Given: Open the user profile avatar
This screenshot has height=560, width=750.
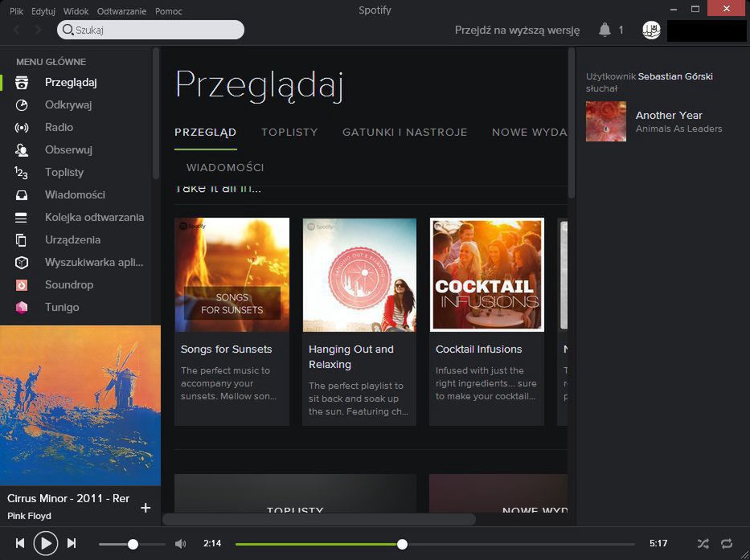Looking at the screenshot, I should (x=651, y=30).
